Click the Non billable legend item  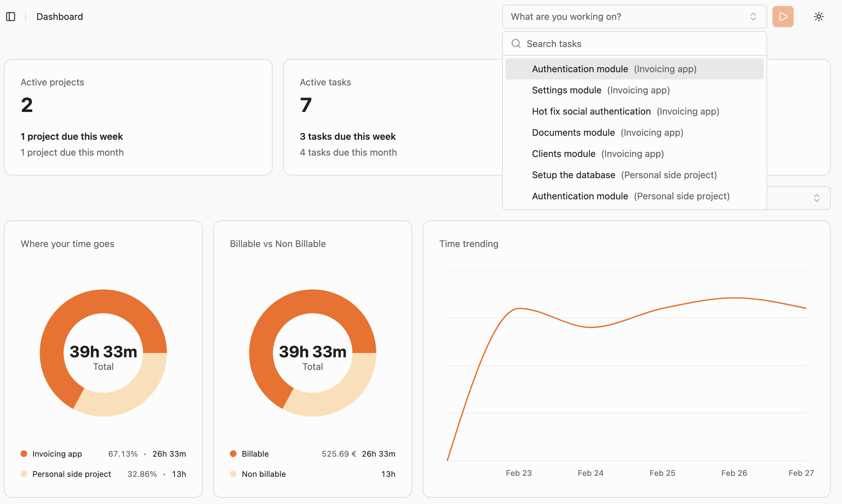coord(263,474)
